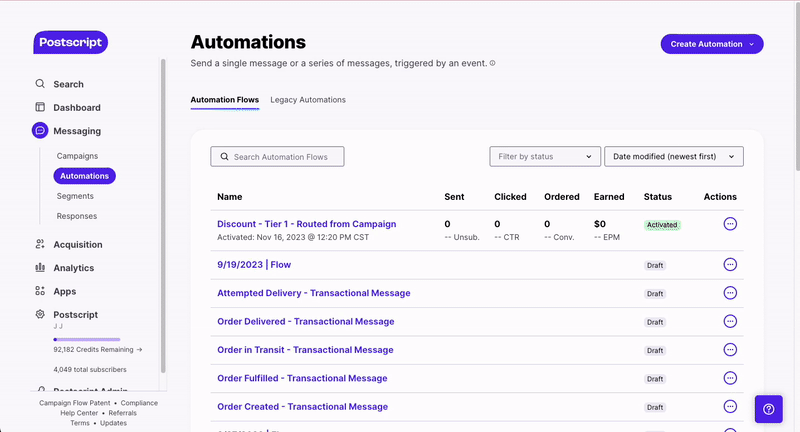
Task: Open actions menu for 9/19/2023 | Flow
Action: 730,265
